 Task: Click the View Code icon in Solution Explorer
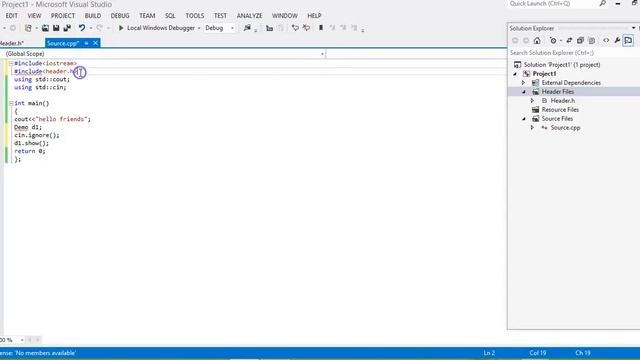[606, 40]
